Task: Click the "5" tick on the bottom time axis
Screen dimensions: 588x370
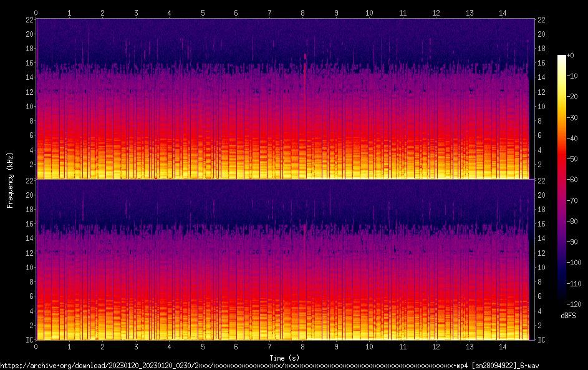Action: pyautogui.click(x=203, y=346)
